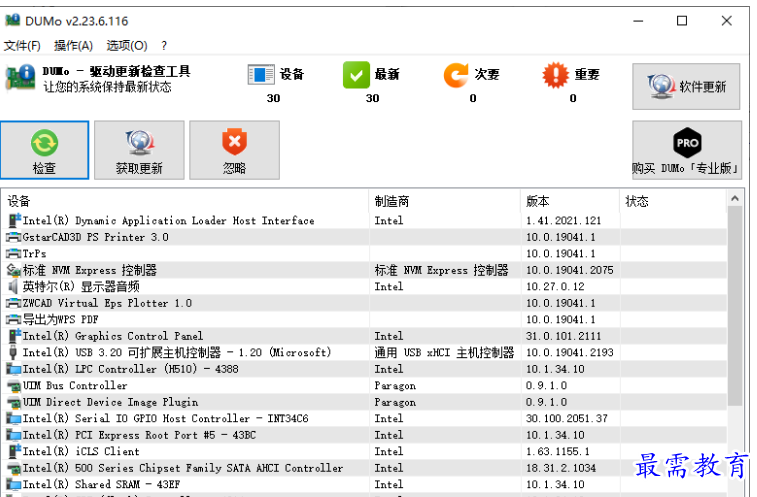Image resolution: width=757 pixels, height=497 pixels.
Task: Click the scrollbar up arrow in device list
Action: tap(735, 198)
